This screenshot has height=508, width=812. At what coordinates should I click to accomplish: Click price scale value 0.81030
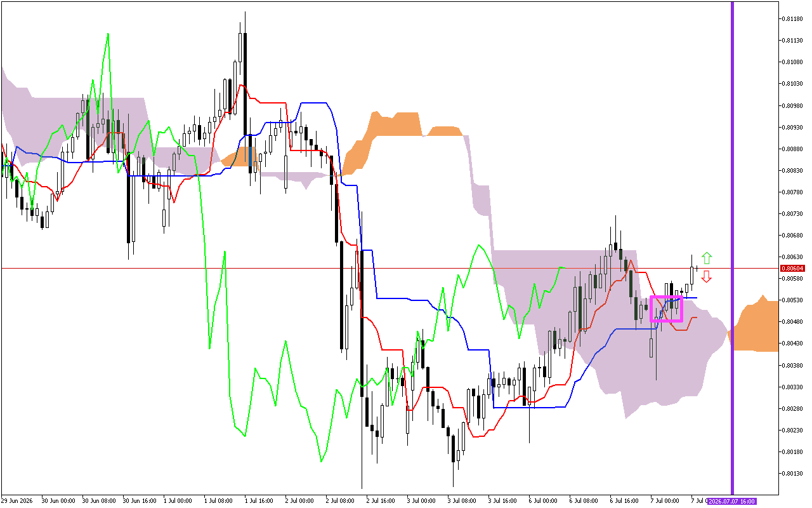(x=793, y=83)
